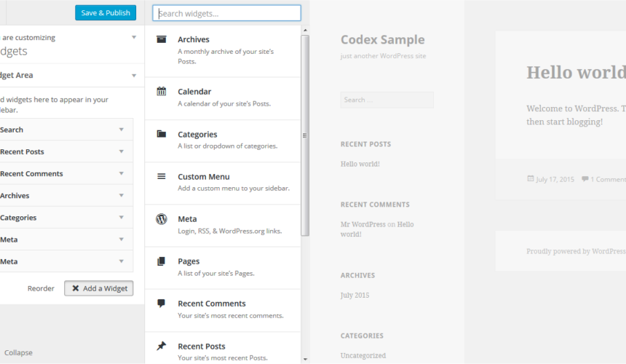Image resolution: width=626 pixels, height=364 pixels.
Task: Click the Archives widget box icon
Action: (x=162, y=39)
